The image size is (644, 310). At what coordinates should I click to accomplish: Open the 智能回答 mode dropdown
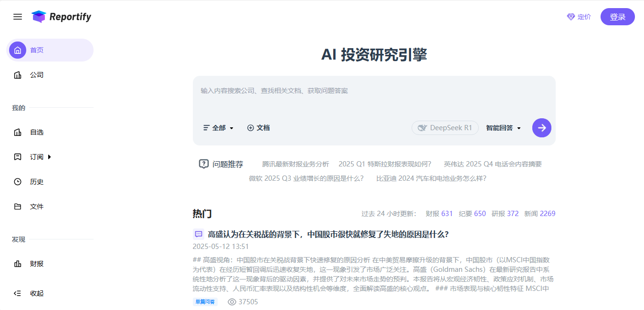[x=503, y=128]
